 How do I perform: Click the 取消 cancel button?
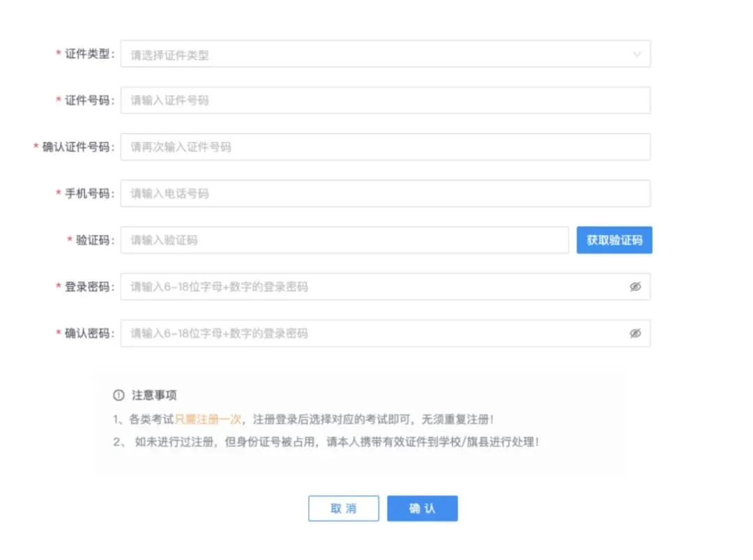coord(343,508)
